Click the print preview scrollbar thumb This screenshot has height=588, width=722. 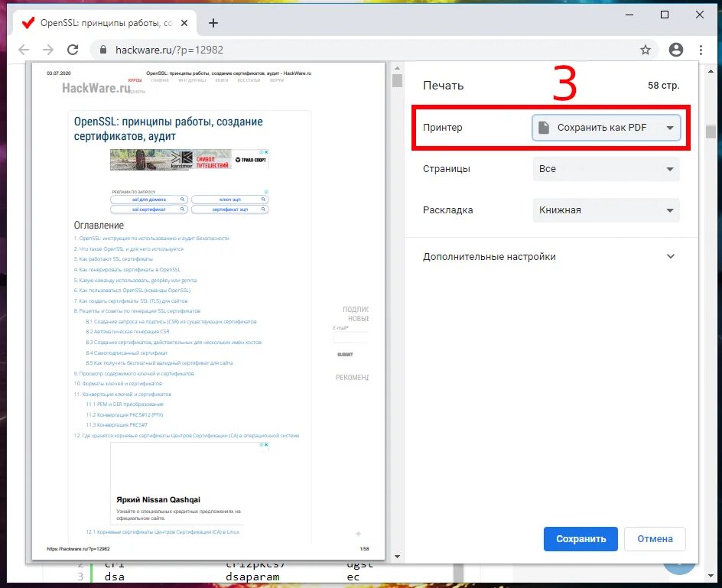pos(397,80)
